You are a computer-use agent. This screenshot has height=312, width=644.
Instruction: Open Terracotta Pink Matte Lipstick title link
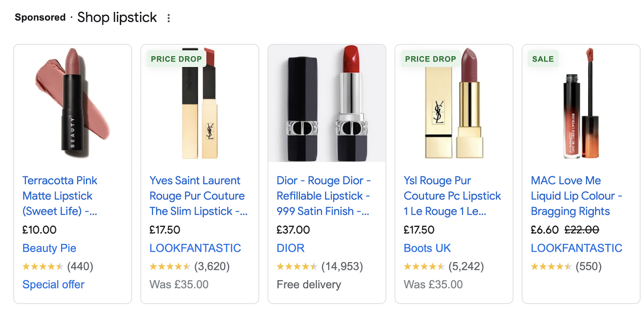click(x=60, y=196)
